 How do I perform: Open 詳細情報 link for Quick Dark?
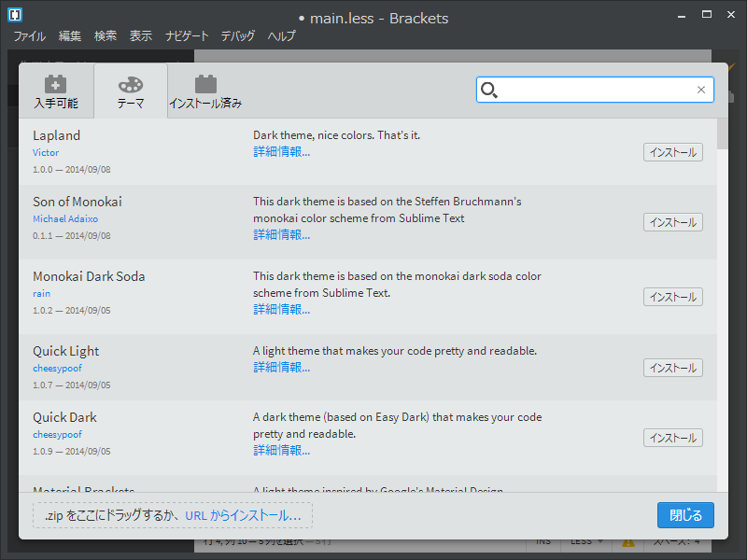pyautogui.click(x=282, y=451)
